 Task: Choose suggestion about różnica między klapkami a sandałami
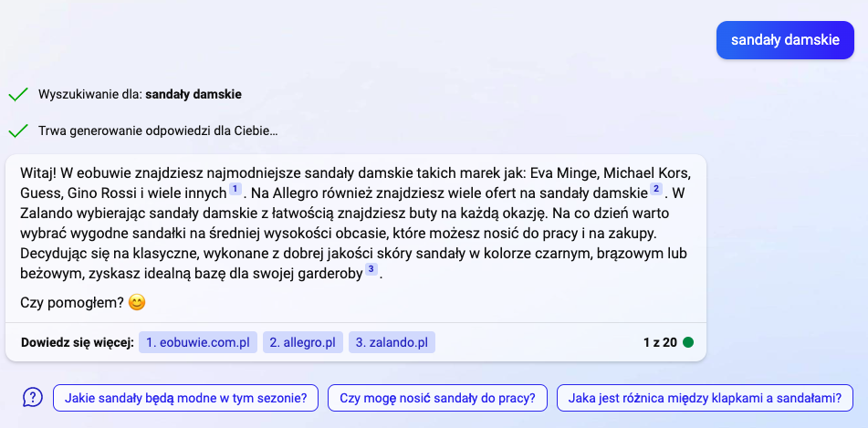(x=704, y=397)
